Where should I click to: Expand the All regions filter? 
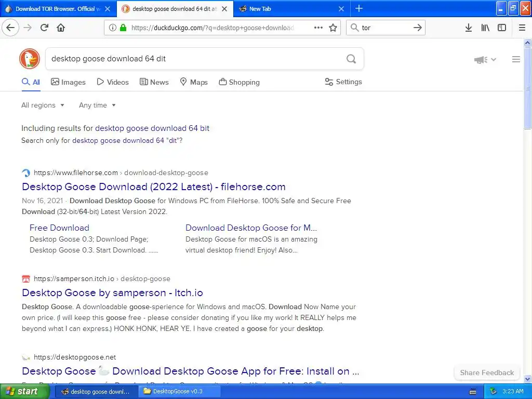point(43,105)
